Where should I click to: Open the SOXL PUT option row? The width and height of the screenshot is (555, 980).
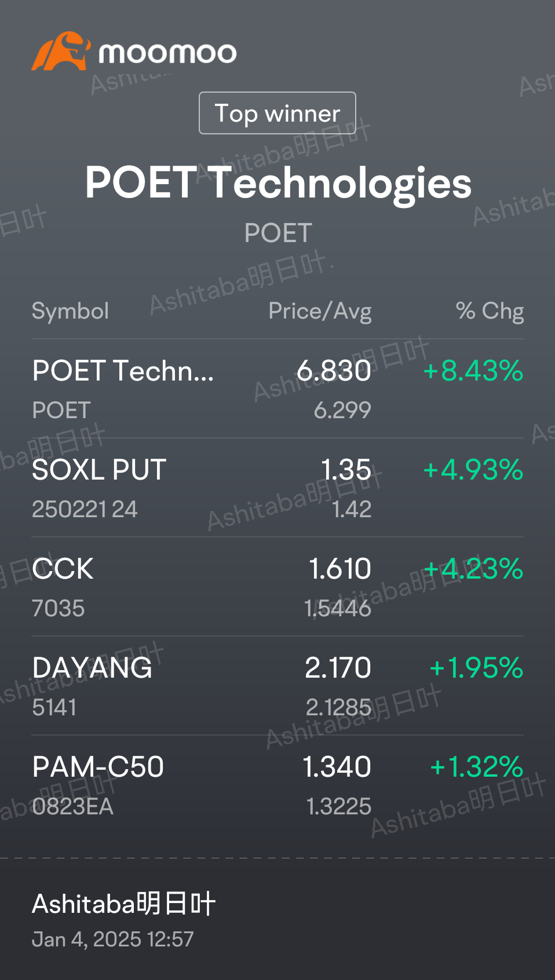tap(277, 488)
